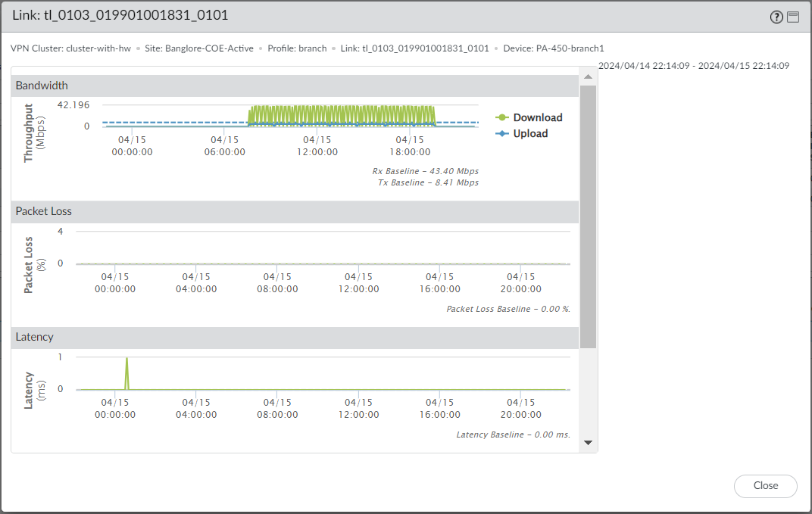The image size is (812, 514).
Task: Toggle the Download series in legend
Action: pos(529,117)
